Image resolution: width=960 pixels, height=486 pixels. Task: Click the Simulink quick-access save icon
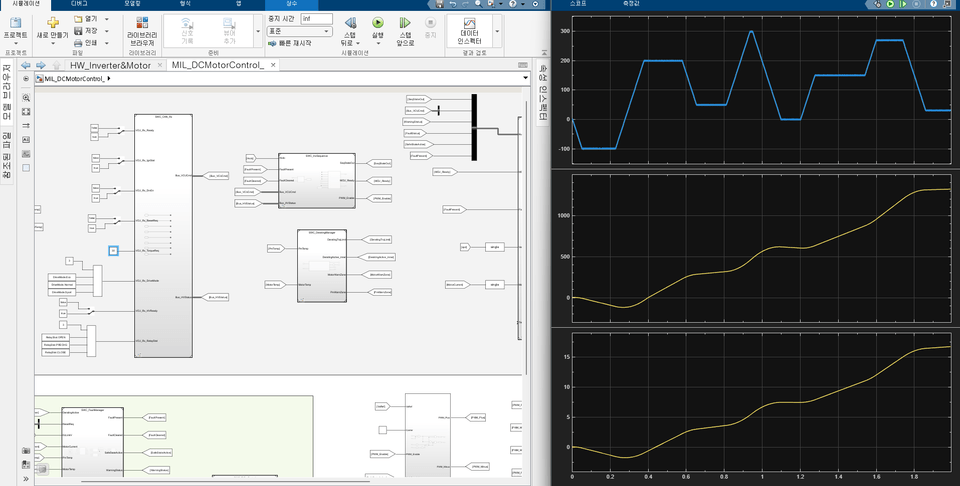coord(439,4)
